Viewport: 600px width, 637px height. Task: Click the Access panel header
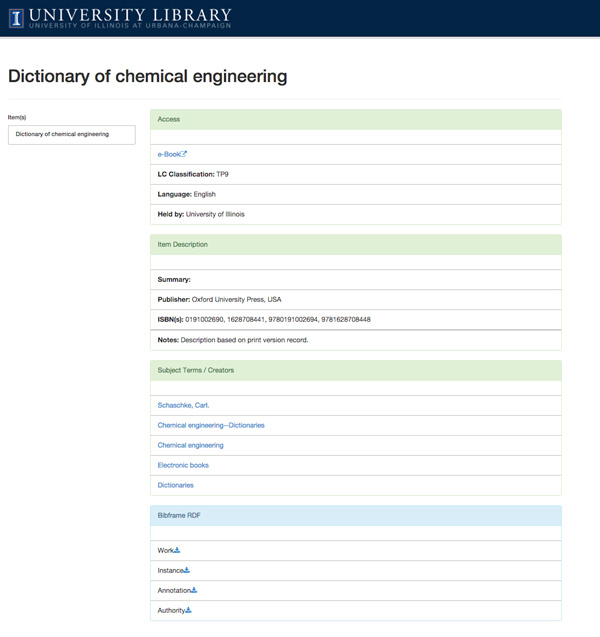pyautogui.click(x=355, y=119)
